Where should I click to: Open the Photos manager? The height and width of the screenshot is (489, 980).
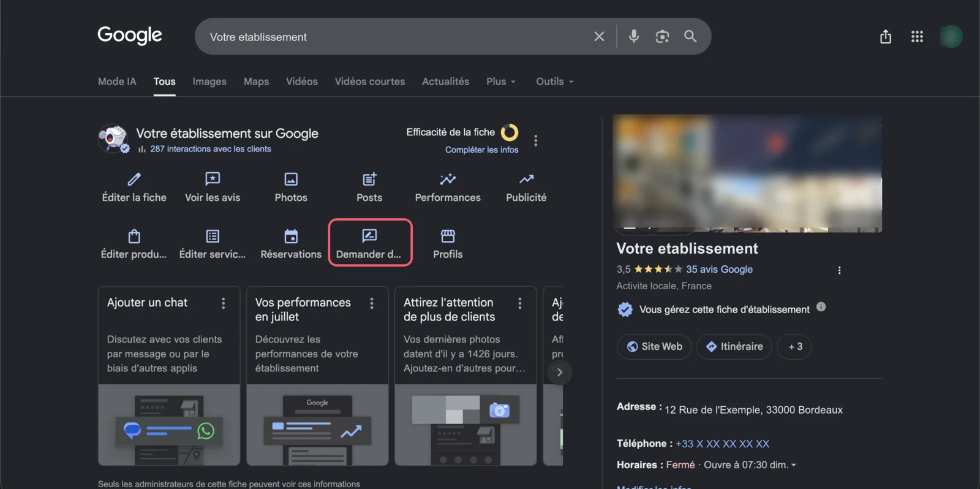(291, 187)
